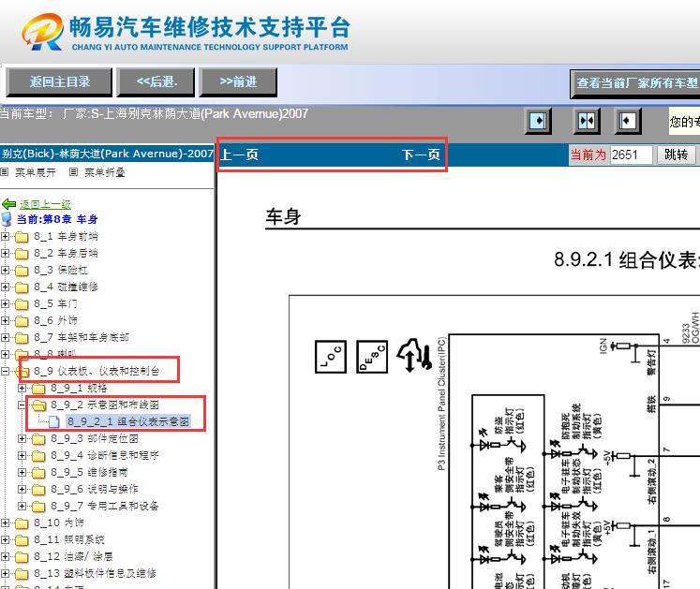Click the 返回上一级 link

[x=45, y=204]
